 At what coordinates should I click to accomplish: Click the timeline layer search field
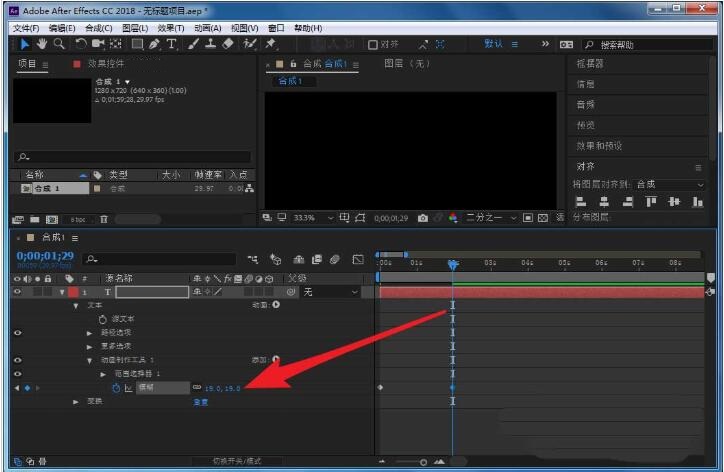[x=160, y=259]
